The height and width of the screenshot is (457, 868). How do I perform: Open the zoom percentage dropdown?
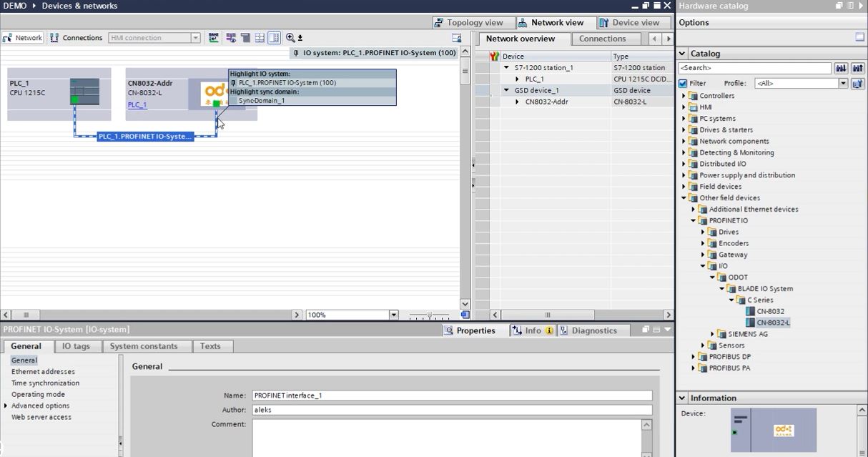393,315
